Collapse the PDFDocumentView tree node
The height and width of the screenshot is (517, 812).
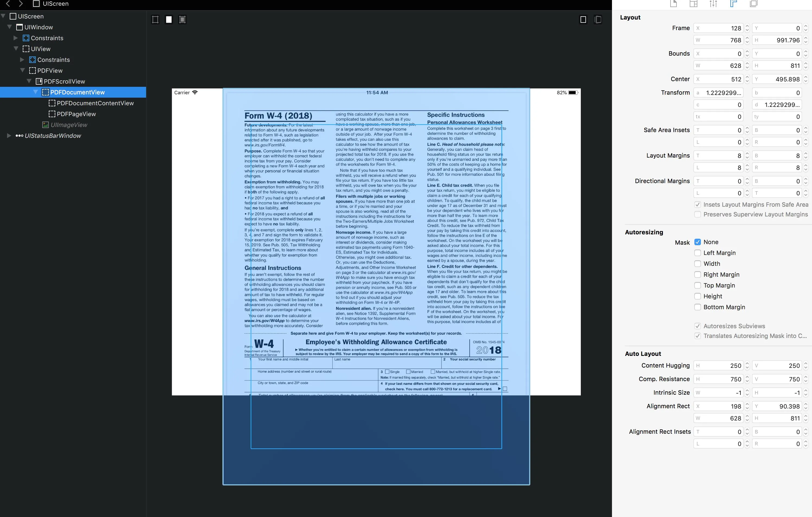pos(36,92)
